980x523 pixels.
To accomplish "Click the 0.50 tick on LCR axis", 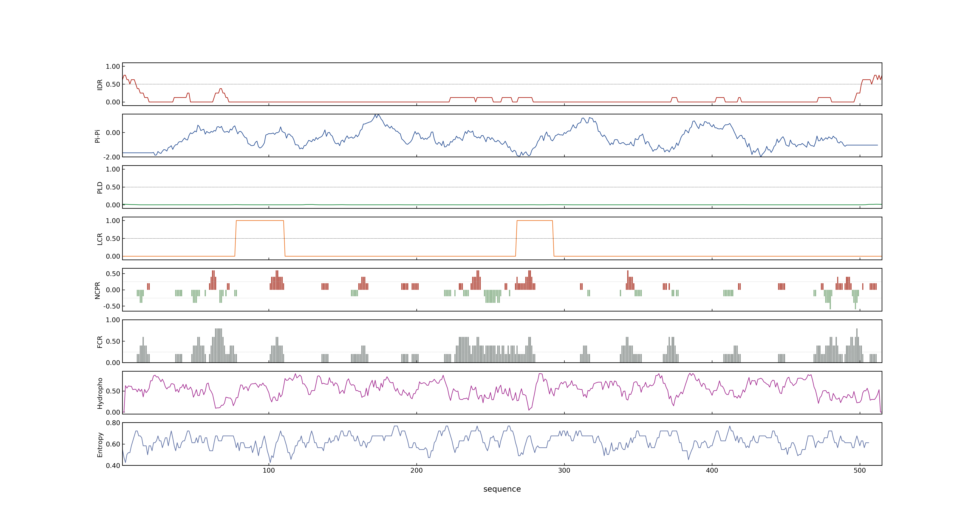I will pyautogui.click(x=113, y=239).
